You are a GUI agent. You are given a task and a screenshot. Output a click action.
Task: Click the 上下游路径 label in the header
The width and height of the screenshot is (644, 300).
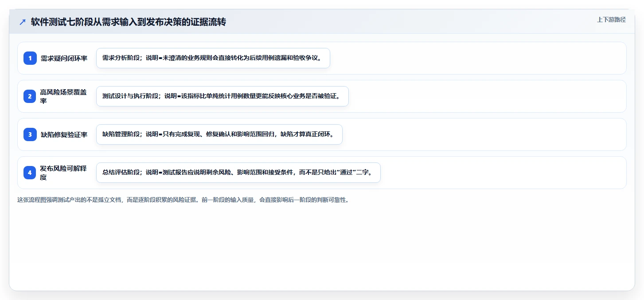[x=611, y=20]
